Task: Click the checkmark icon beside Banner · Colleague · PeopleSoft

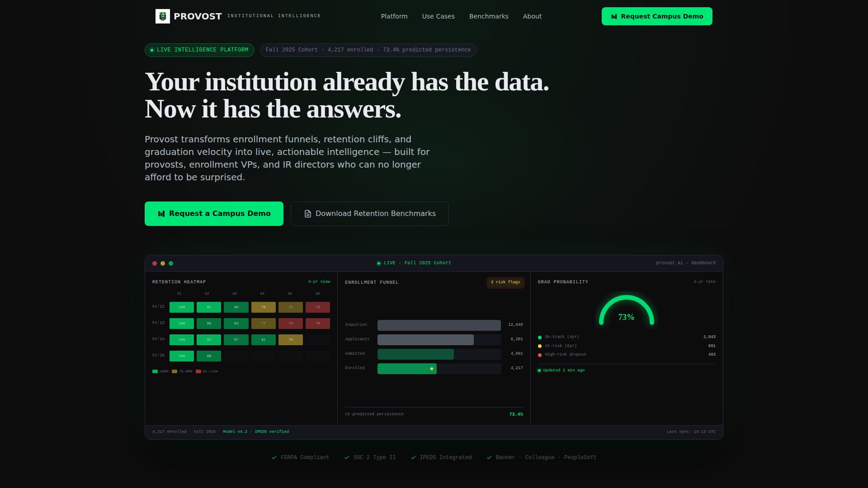Action: point(489,457)
